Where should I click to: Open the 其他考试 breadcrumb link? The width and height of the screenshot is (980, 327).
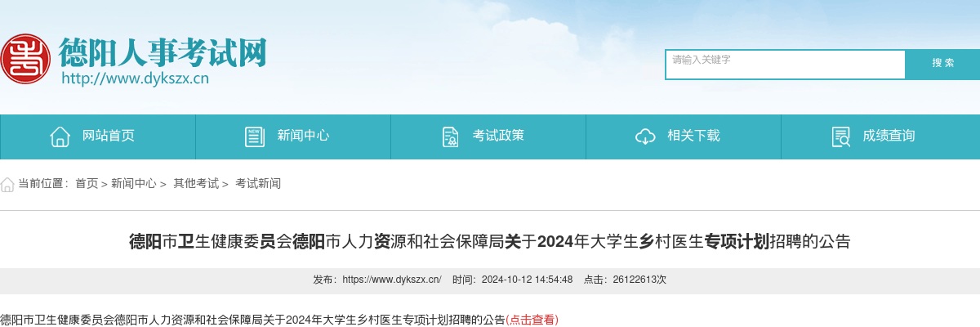[x=196, y=184]
